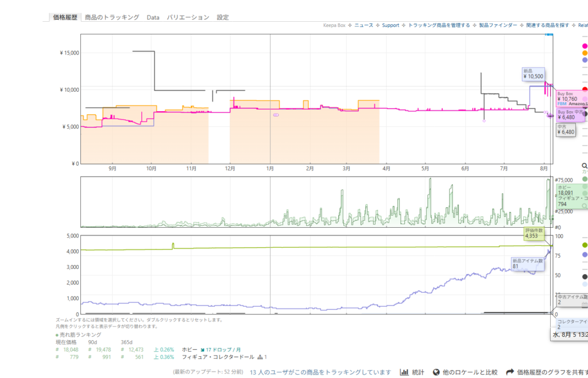Screen dimensions: 588x378
Task: Click the Keepa Box label
Action: click(334, 25)
